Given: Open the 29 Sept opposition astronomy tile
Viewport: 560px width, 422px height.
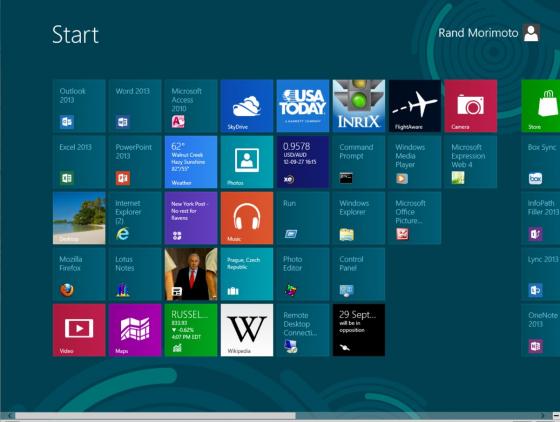Looking at the screenshot, I should 359,330.
